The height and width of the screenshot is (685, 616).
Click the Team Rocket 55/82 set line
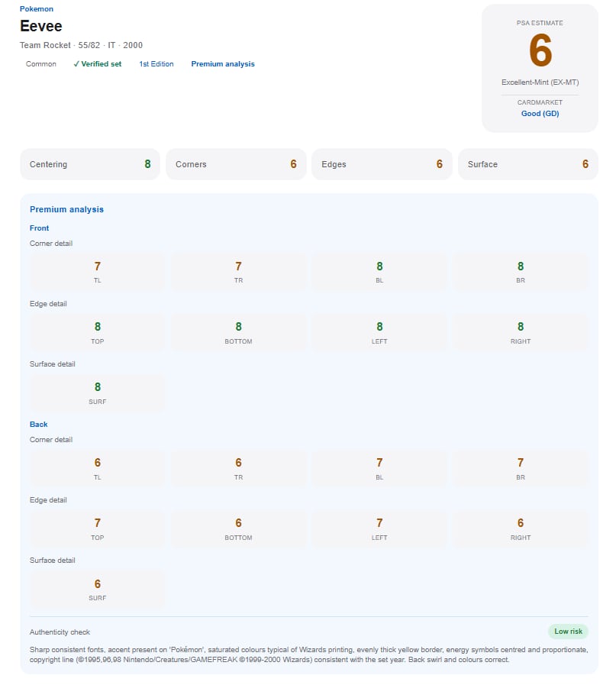(x=81, y=45)
